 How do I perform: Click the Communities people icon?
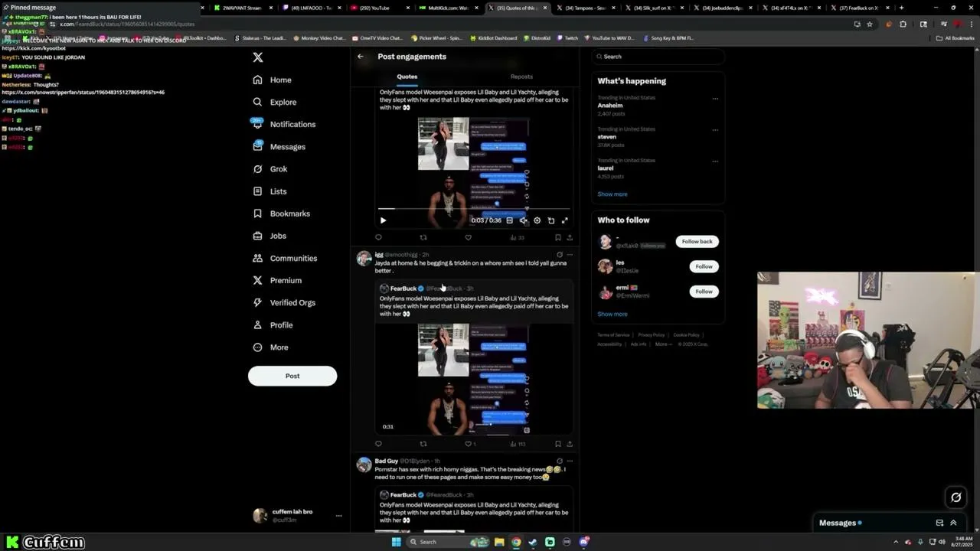[257, 258]
